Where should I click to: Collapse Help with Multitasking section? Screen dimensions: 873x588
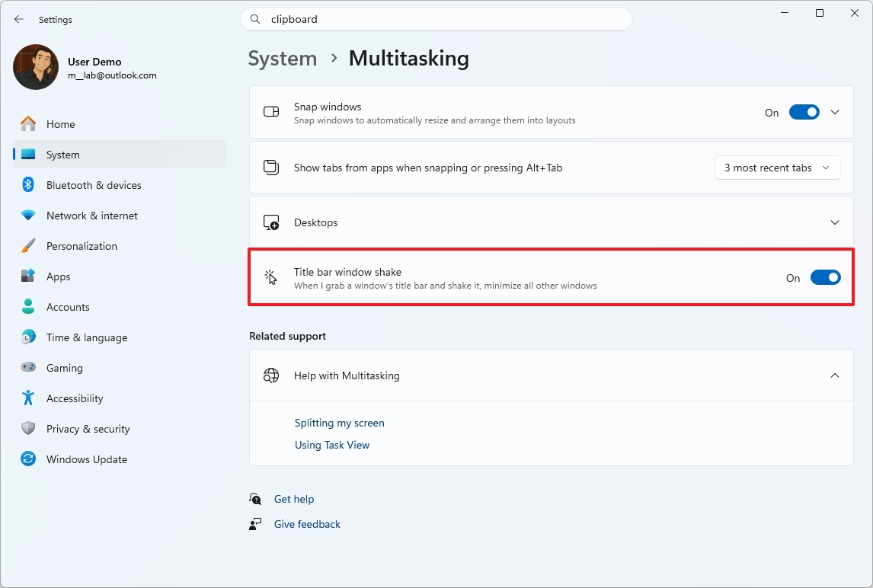(x=834, y=375)
